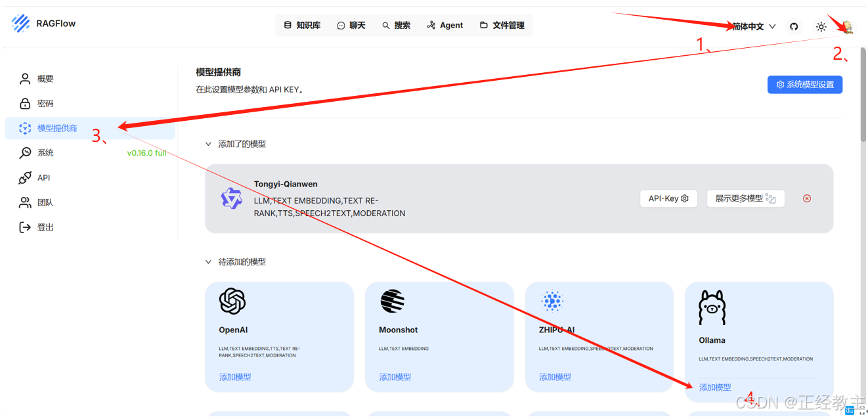Click the RAGFlow brand name text
The width and height of the screenshot is (868, 417).
click(56, 24)
